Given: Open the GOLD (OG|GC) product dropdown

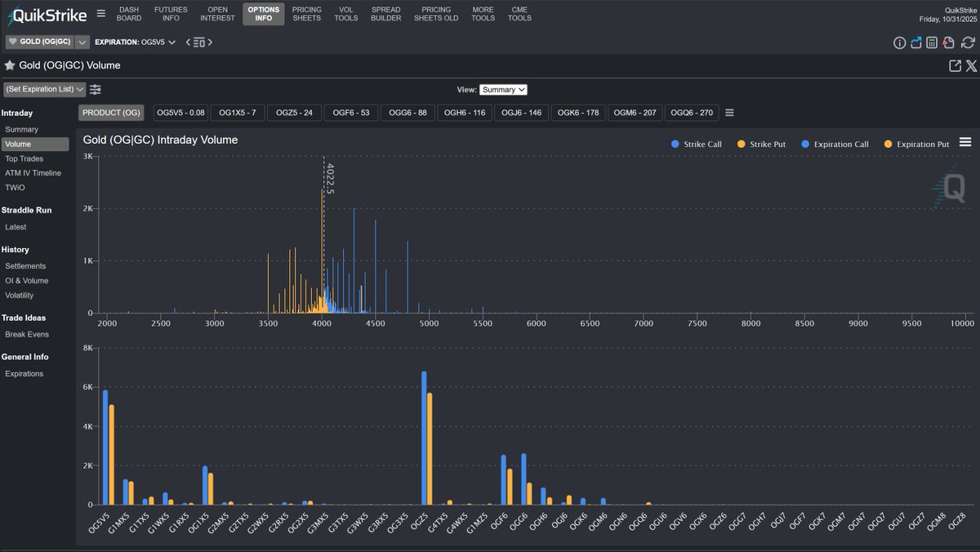Looking at the screenshot, I should pos(80,42).
